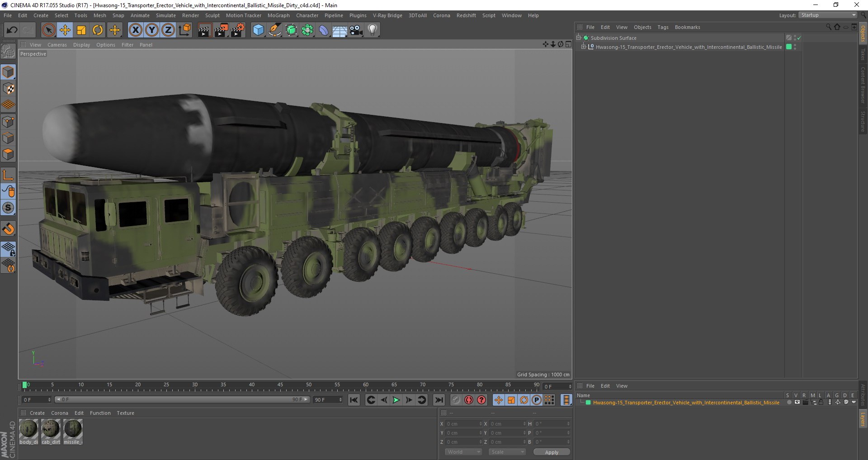The width and height of the screenshot is (868, 460).
Task: Toggle Rotation key recording
Action: (x=524, y=400)
